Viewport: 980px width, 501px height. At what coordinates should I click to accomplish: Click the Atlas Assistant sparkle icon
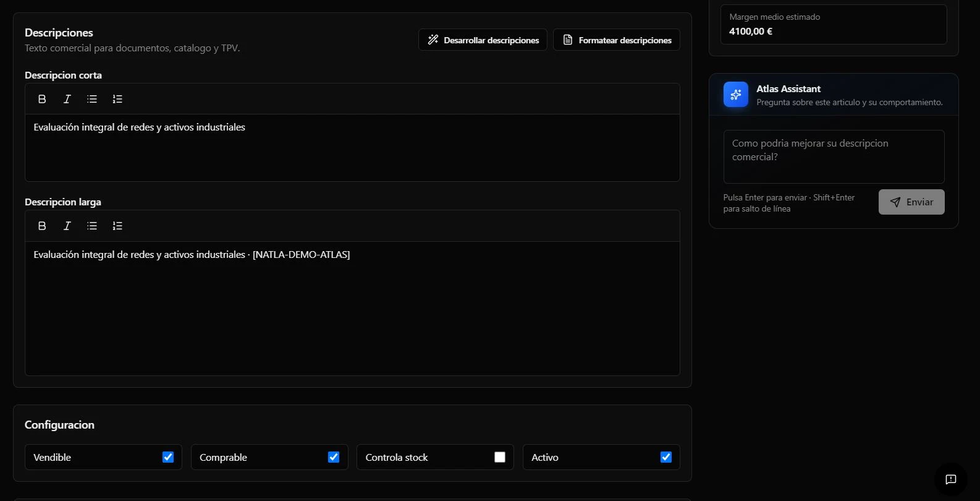coord(736,95)
